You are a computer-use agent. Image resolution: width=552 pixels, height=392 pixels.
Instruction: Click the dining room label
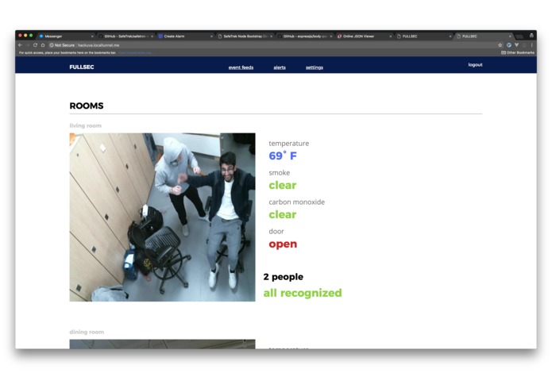click(x=87, y=332)
